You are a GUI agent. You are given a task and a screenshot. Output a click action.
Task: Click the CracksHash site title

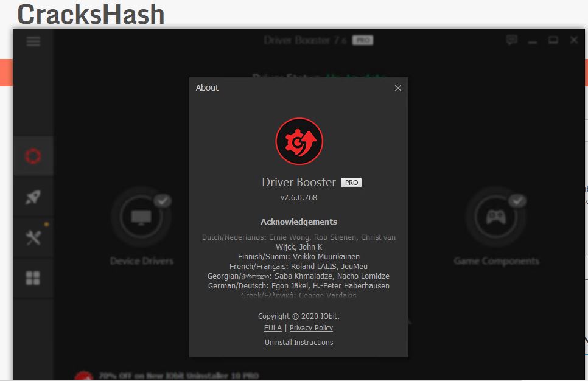pyautogui.click(x=91, y=14)
